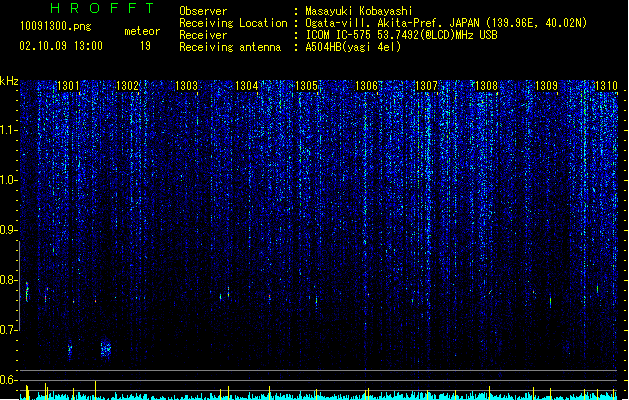Click the kHz axis unit label
The height and width of the screenshot is (400, 629).
[9, 81]
